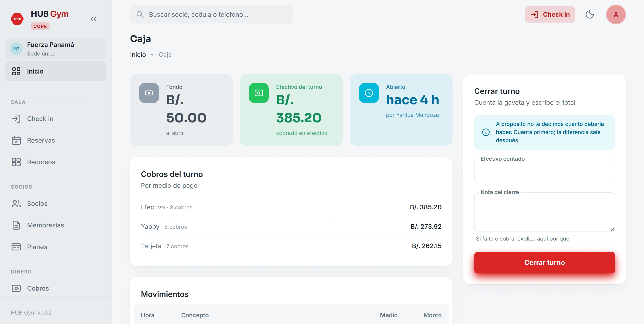644x324 pixels.
Task: Focus the Buscar socio search field
Action: tap(211, 14)
